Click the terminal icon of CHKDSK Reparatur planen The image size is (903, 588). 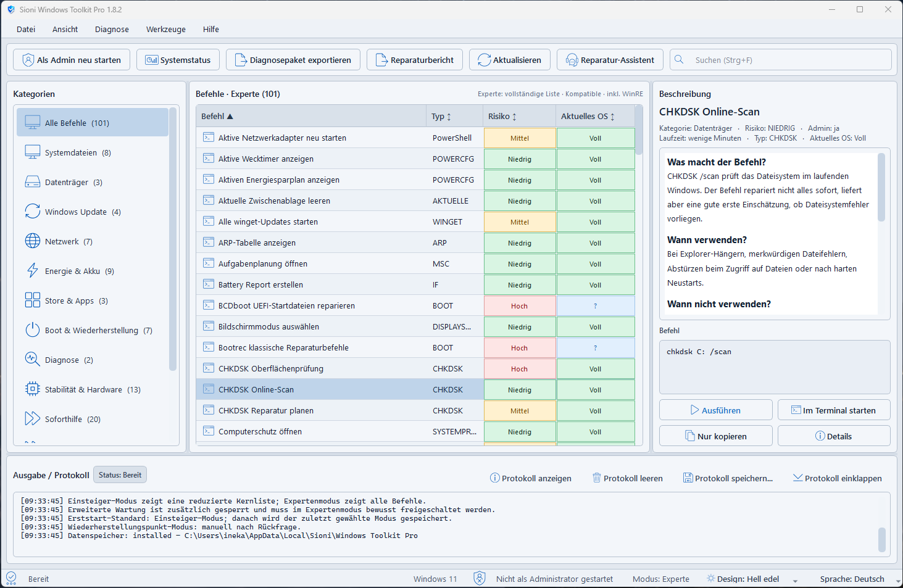pyautogui.click(x=209, y=410)
